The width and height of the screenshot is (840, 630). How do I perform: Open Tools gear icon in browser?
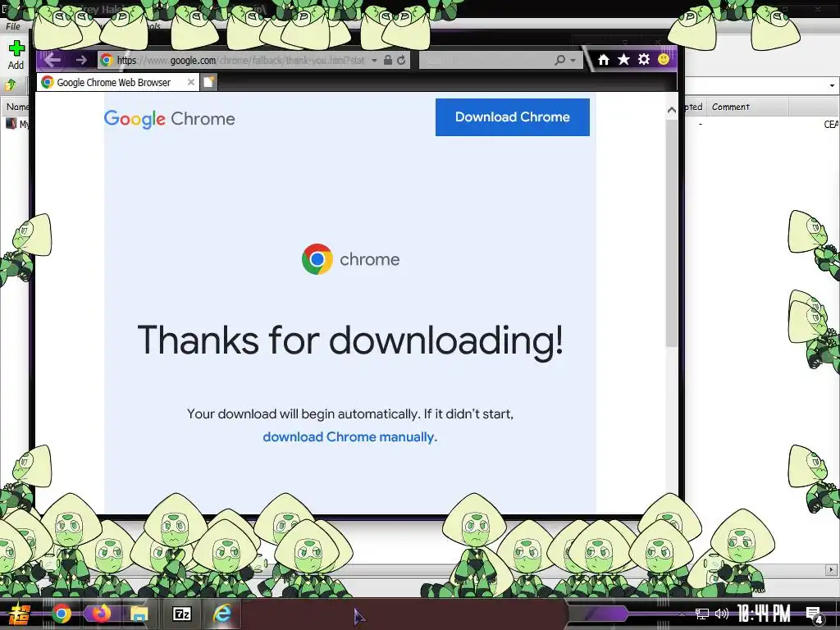[644, 59]
